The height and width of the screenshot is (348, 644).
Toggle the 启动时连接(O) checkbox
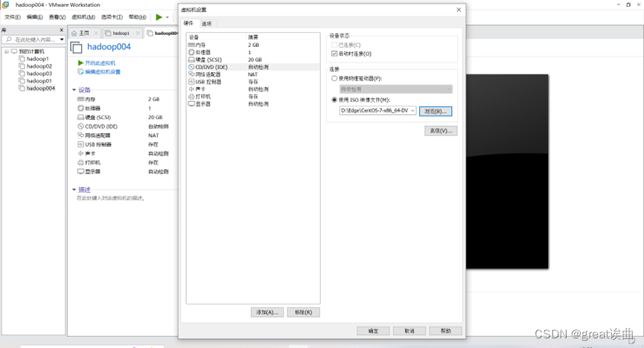pos(334,54)
